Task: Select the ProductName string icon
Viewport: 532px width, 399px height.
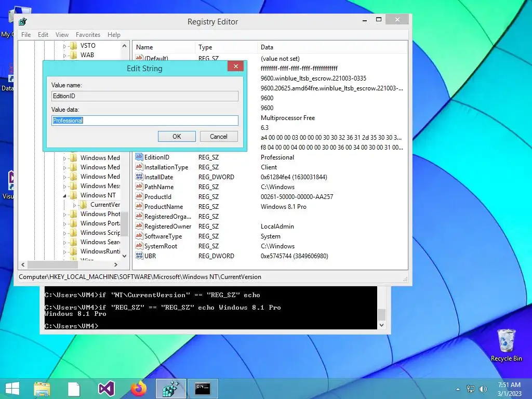Action: (139, 206)
